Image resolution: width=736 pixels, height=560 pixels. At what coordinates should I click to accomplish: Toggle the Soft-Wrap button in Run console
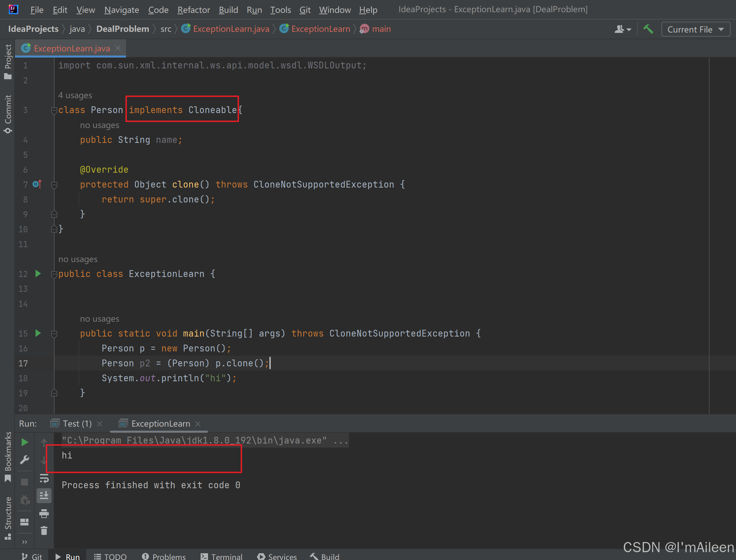(x=44, y=478)
